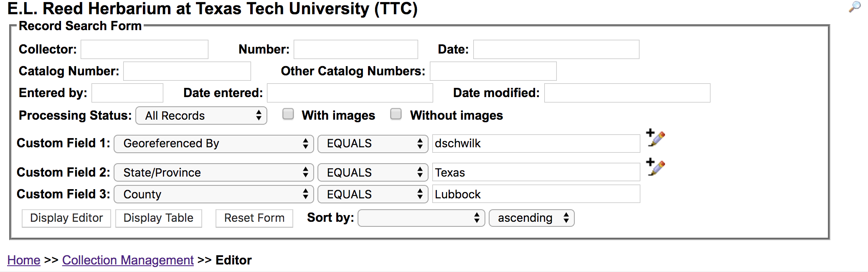Click the pencil icon beside Custom Field 1

pos(655,138)
